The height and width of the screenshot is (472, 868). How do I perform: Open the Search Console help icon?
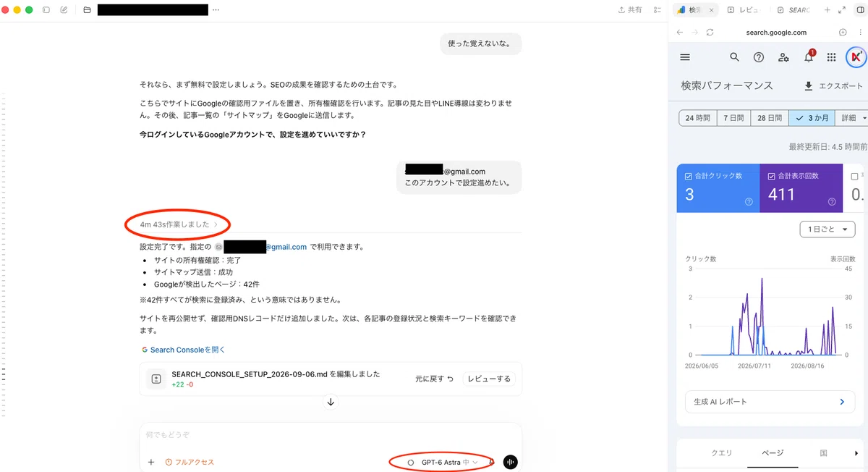point(759,57)
